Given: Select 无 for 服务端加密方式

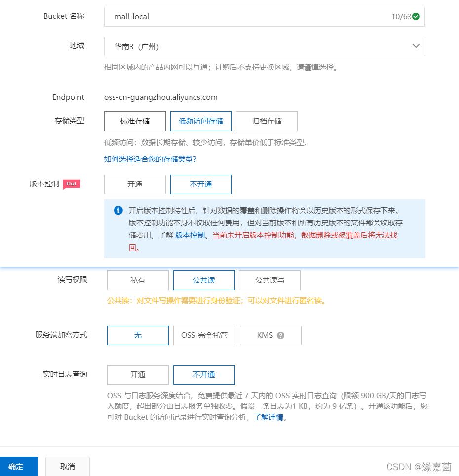Looking at the screenshot, I should 138,335.
